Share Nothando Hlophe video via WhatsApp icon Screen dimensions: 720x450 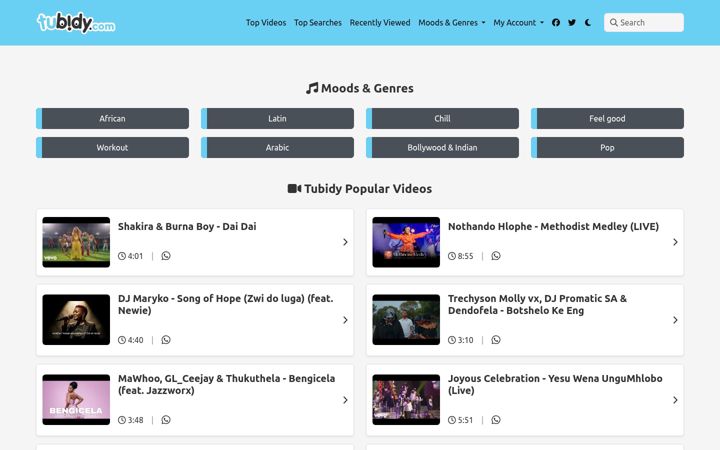click(x=496, y=256)
